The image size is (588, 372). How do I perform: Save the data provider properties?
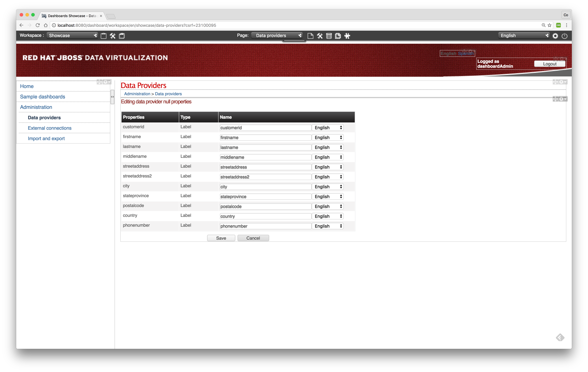(221, 238)
